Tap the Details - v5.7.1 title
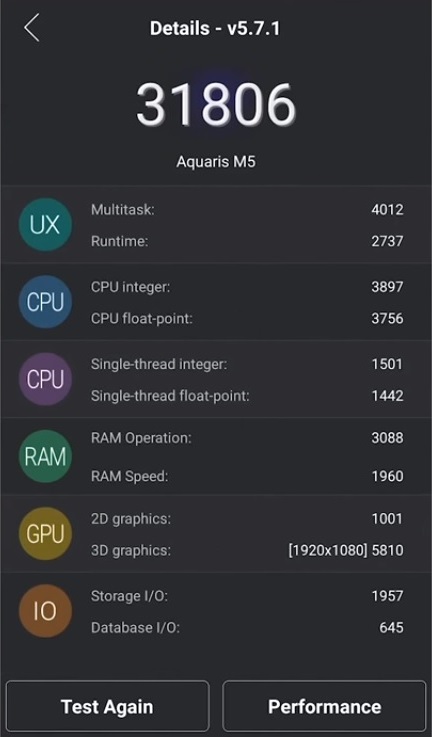The image size is (432, 737). coord(215,28)
